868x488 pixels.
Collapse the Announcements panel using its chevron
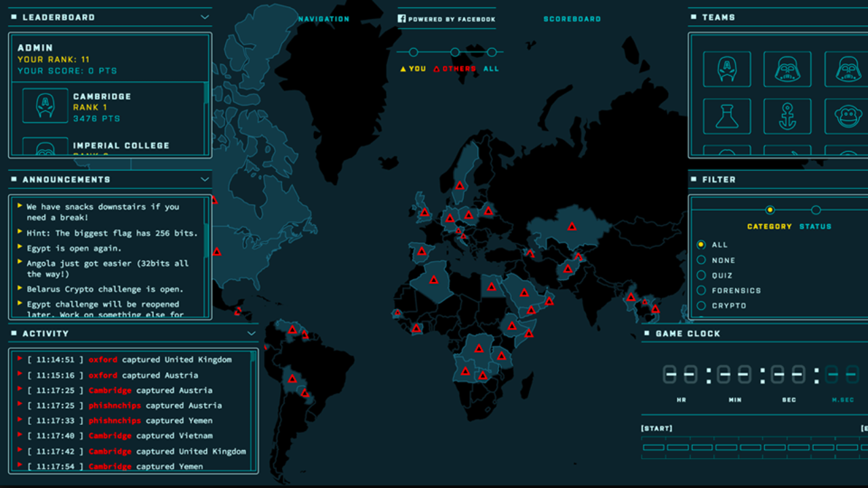click(x=205, y=180)
